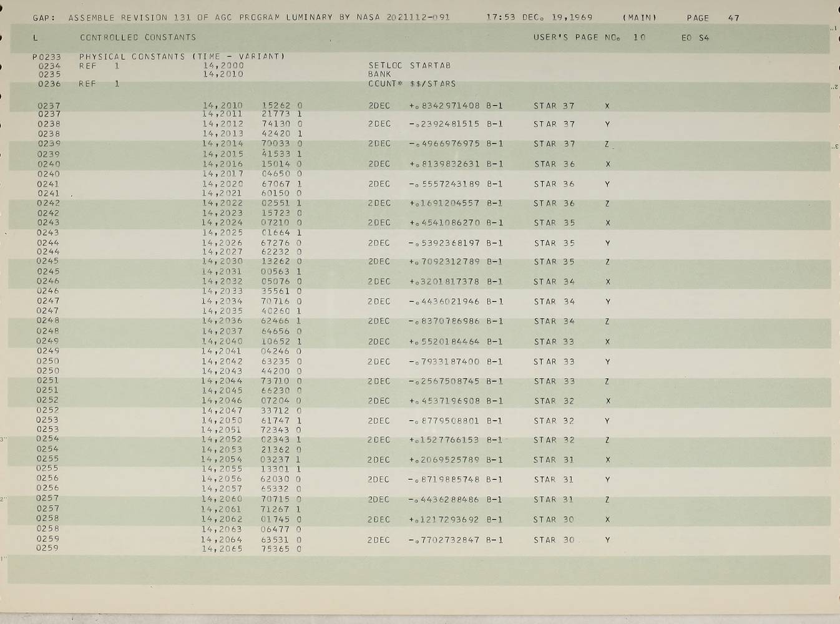Click the value "-.4436288486"
Screen dimensions: 840x624
[444, 499]
